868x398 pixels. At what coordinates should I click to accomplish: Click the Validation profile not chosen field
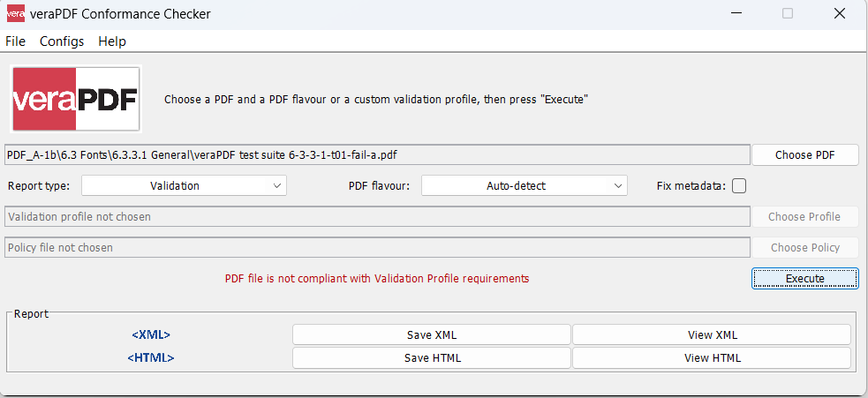pos(377,217)
